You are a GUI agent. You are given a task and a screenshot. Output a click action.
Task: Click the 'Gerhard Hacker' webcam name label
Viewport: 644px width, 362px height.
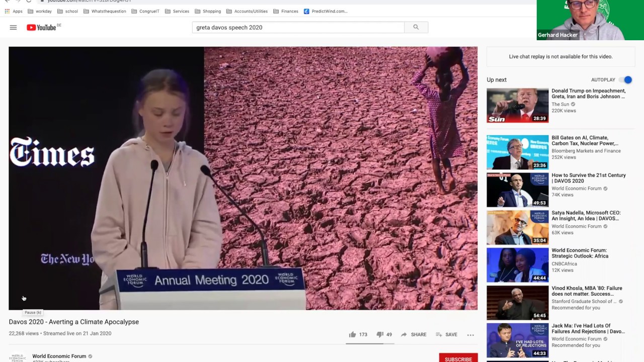[557, 35]
